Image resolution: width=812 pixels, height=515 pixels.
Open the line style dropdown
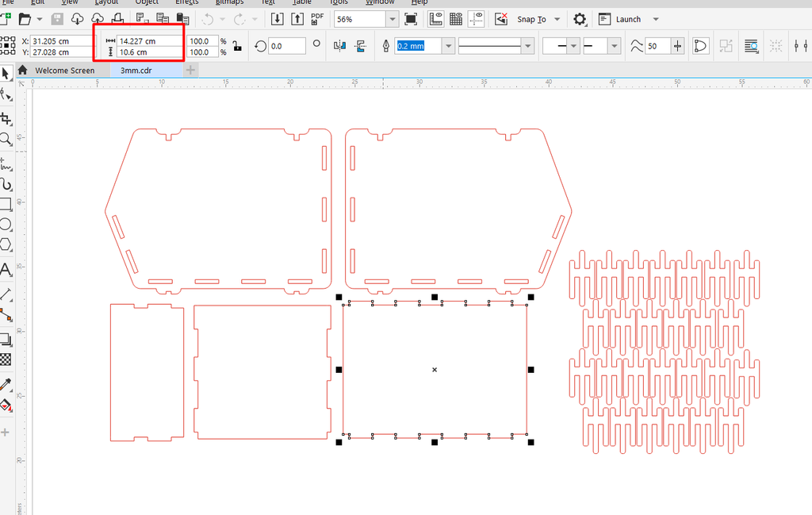[527, 46]
